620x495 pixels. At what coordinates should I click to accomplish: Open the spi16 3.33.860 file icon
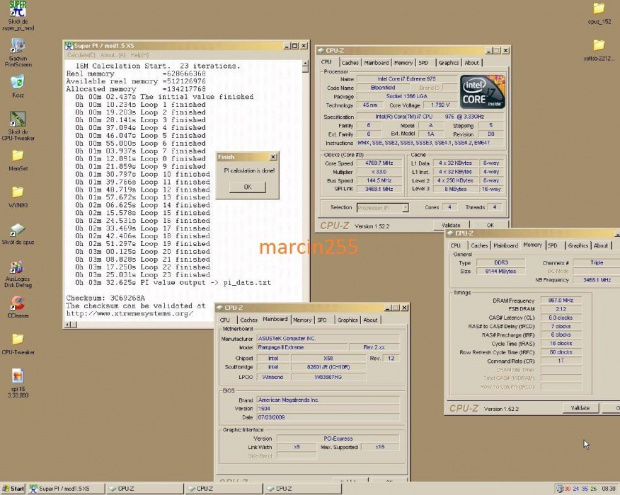[18, 382]
